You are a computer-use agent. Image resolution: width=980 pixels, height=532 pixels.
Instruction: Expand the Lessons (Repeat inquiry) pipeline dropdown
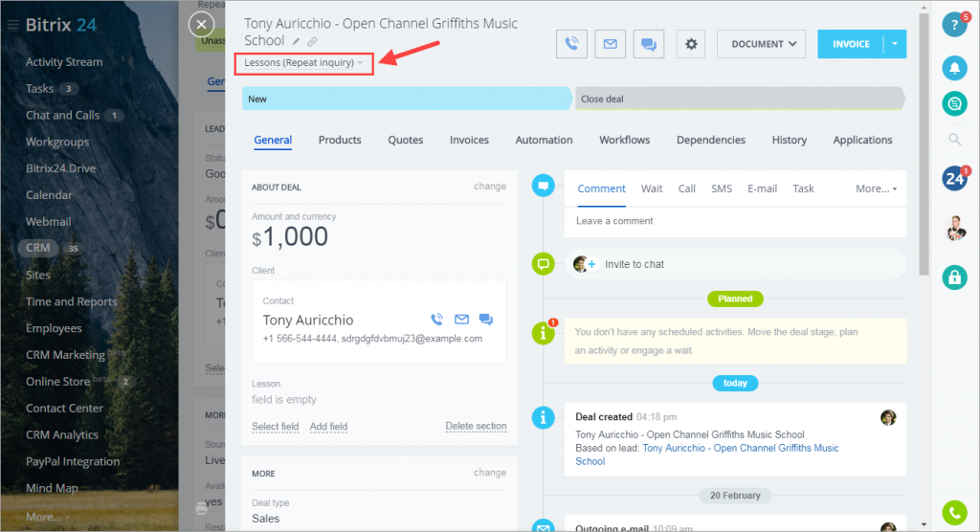303,63
